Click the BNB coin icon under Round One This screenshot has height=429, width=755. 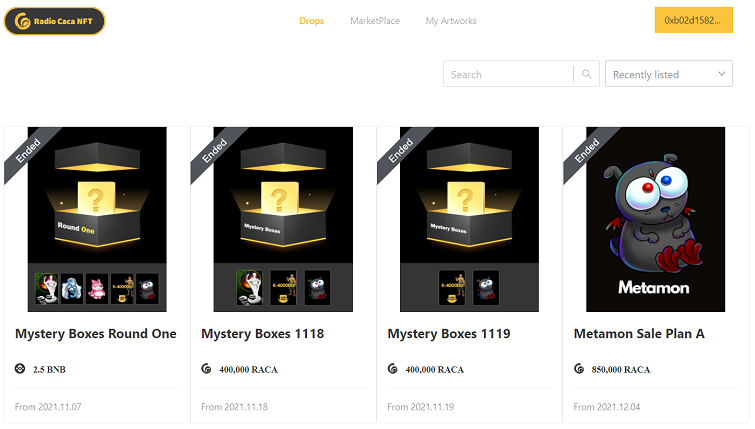[20, 369]
